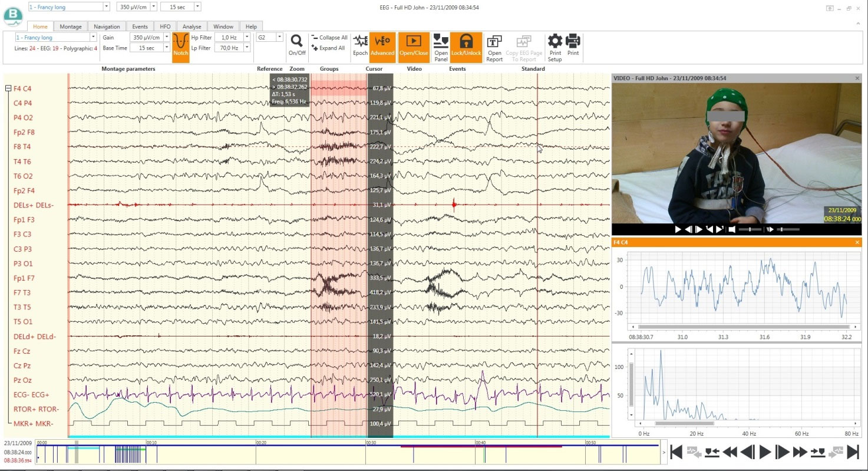Select the Epoch cursor mode
Screen dimensions: 868x471
click(x=360, y=45)
